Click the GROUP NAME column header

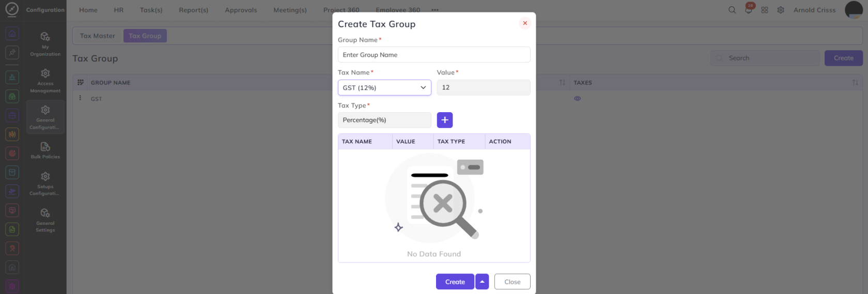coord(111,83)
